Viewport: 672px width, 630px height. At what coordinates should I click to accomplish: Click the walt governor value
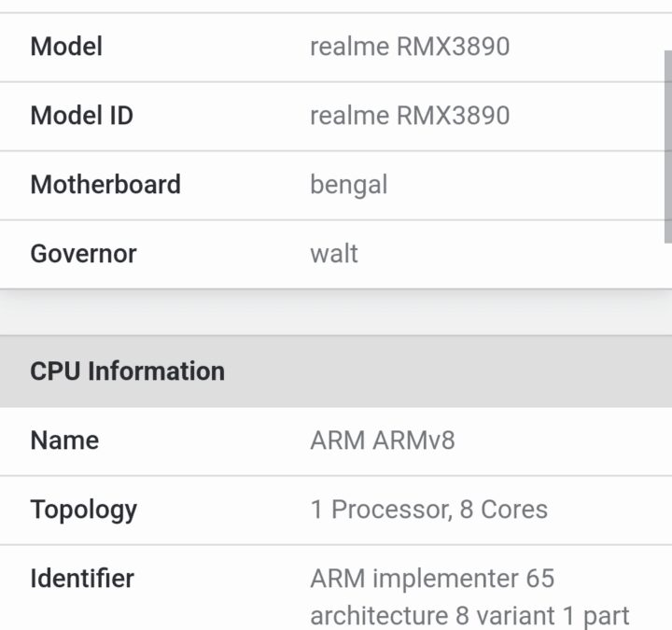click(x=334, y=254)
